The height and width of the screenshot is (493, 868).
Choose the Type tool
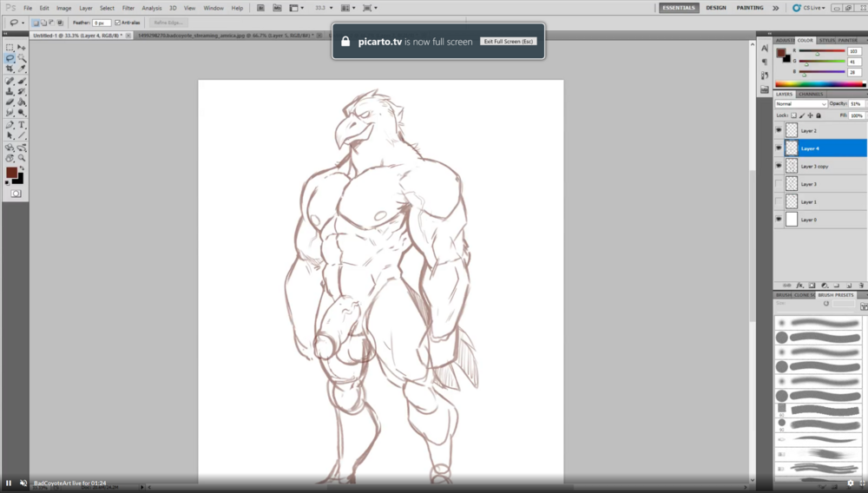tap(22, 124)
